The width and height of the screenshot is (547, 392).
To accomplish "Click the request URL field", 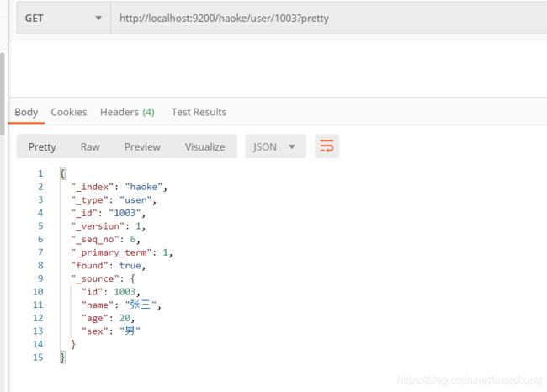I will click(328, 18).
